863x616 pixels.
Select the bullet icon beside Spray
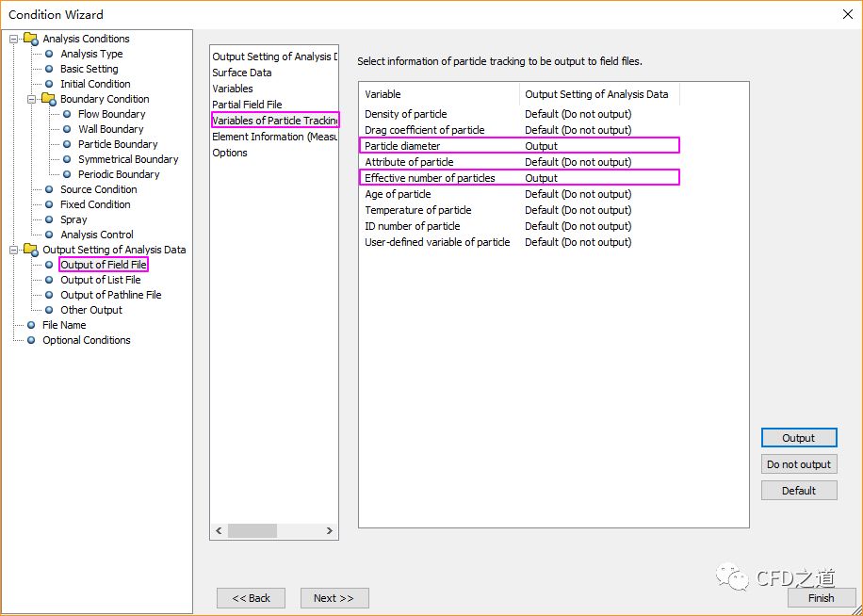pyautogui.click(x=49, y=219)
